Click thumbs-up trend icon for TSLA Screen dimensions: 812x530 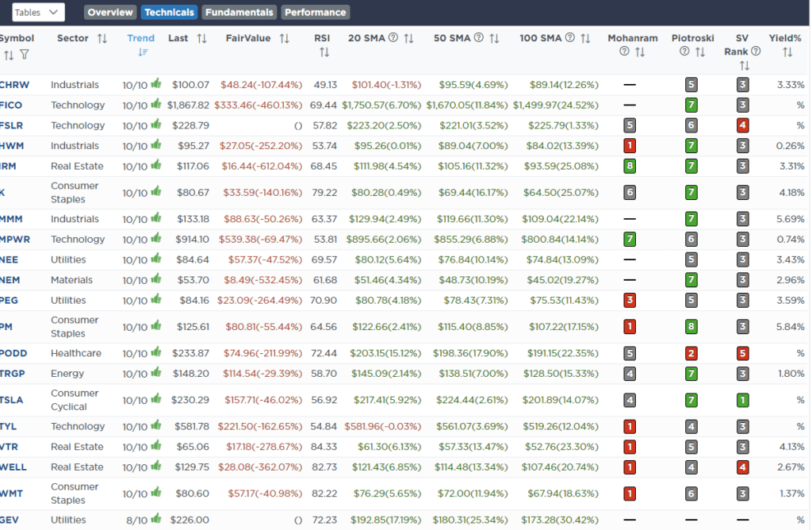click(x=156, y=399)
